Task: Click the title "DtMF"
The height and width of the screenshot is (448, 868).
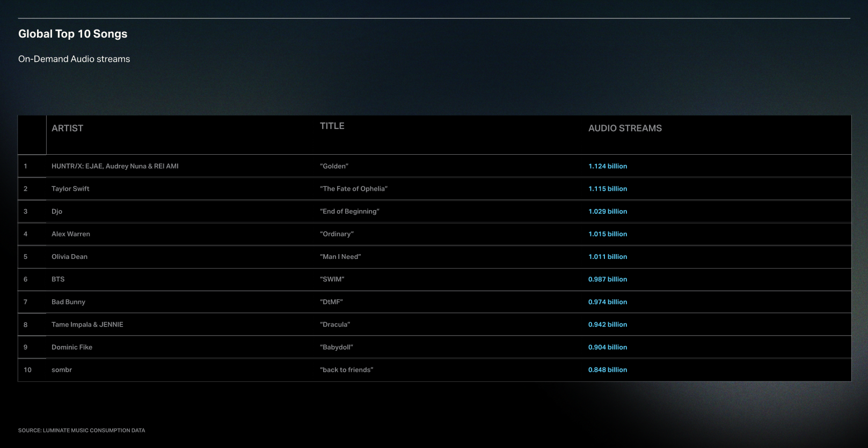Action: coord(331,302)
